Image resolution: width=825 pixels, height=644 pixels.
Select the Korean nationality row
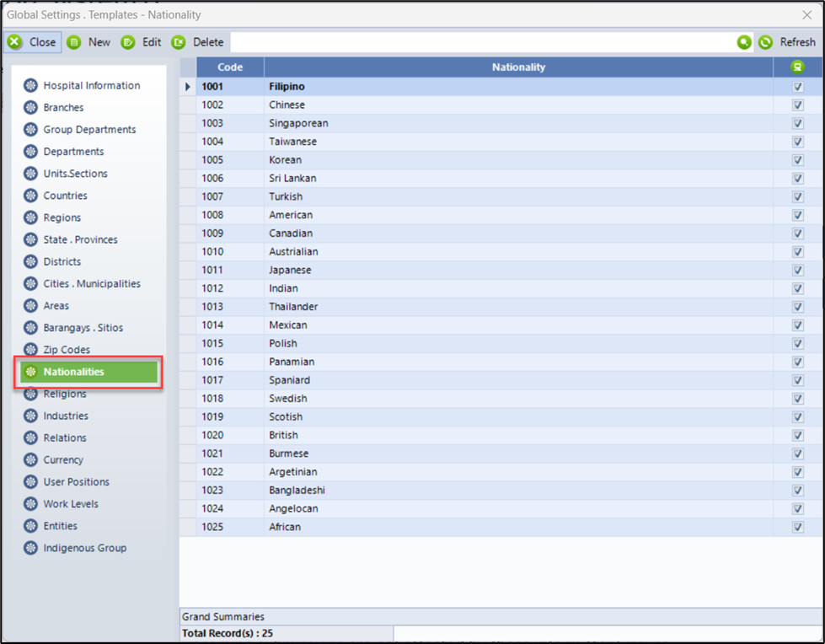pos(285,160)
